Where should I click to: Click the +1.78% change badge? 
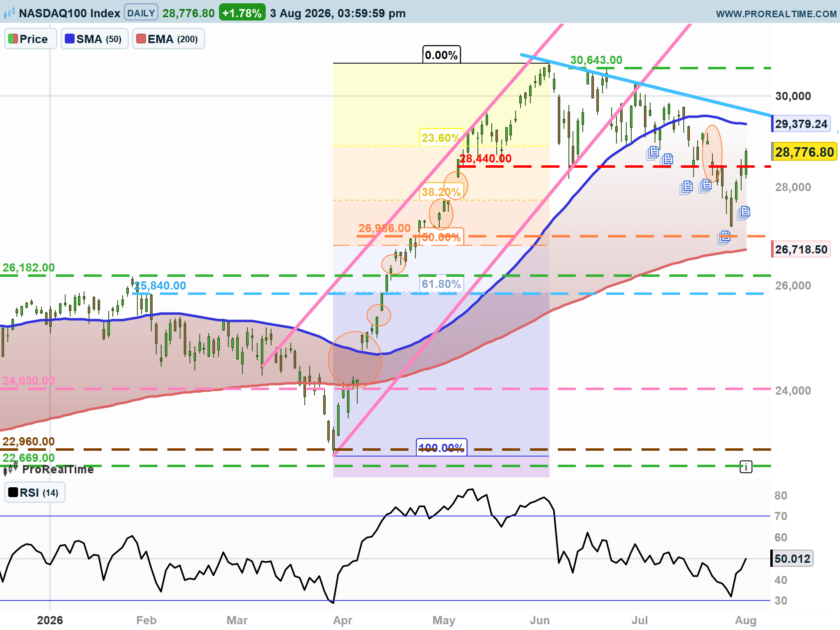point(242,13)
